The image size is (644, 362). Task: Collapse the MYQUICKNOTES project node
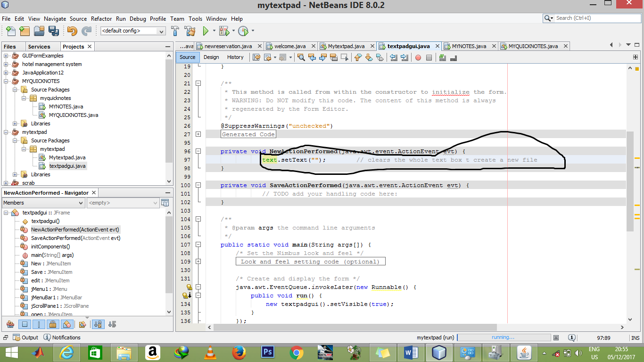[7, 81]
